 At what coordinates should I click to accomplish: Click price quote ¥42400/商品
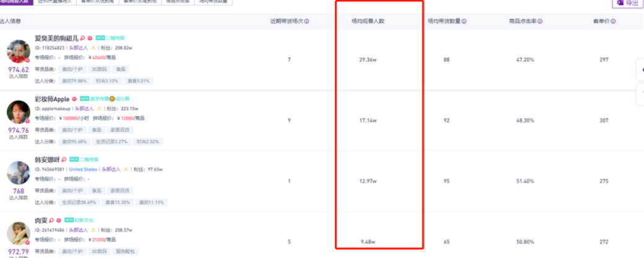pyautogui.click(x=102, y=58)
